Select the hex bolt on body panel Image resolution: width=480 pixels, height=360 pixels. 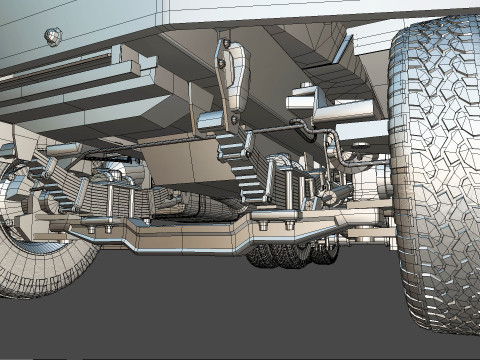point(53,36)
